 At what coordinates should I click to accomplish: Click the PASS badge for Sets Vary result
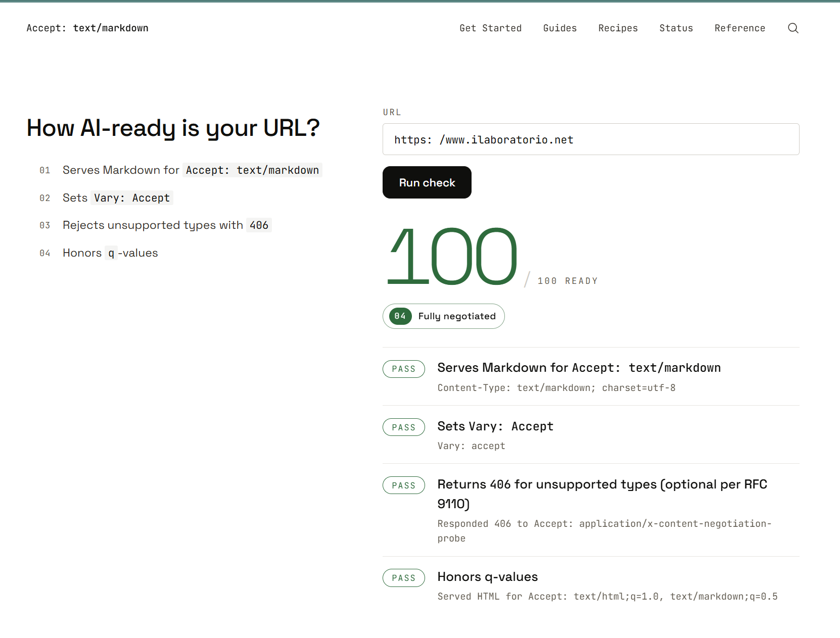pyautogui.click(x=404, y=427)
